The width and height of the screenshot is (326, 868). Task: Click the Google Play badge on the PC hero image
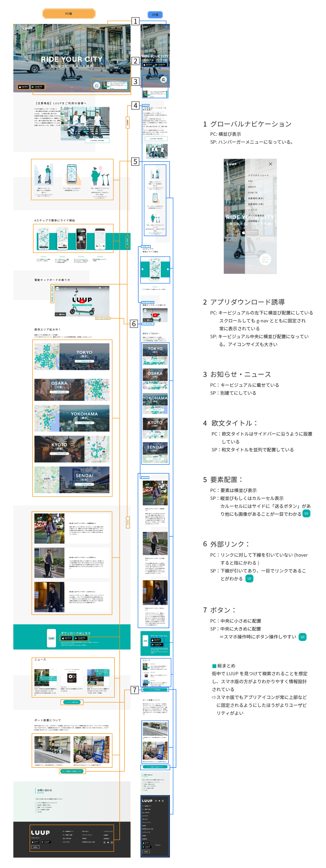tap(38, 86)
